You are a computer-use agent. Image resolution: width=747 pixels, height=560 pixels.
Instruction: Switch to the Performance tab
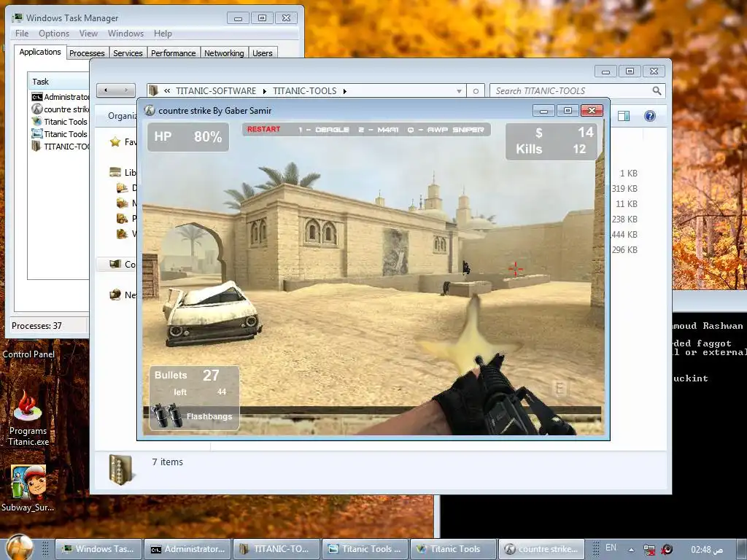173,52
